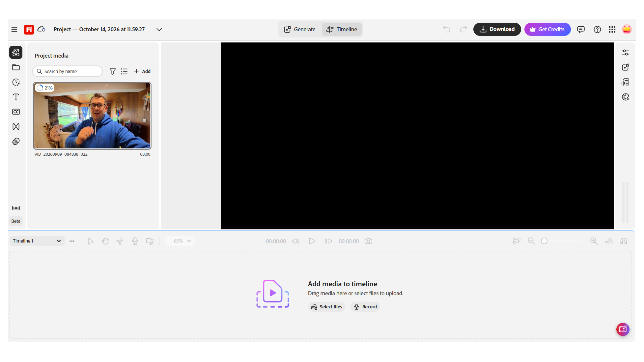Open the hamburger main menu

point(14,29)
